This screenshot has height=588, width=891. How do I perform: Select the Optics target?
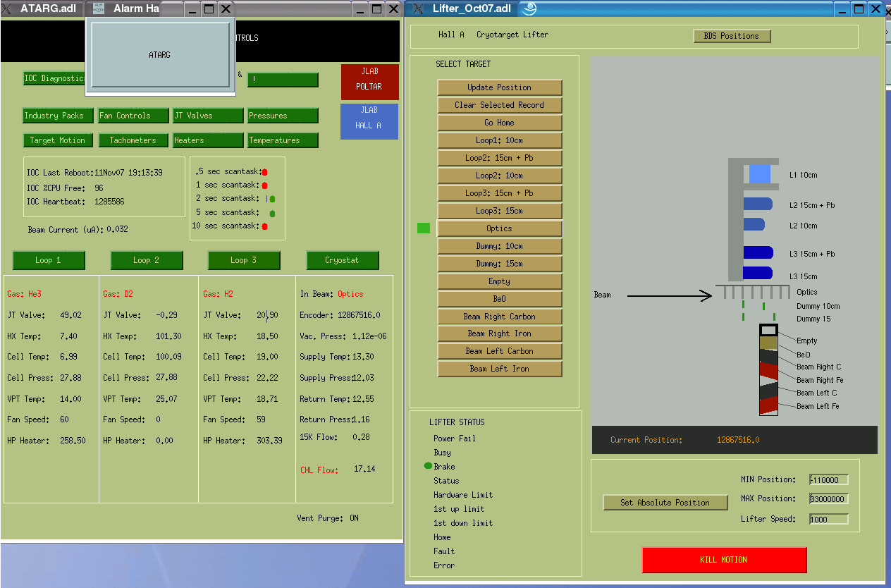[500, 228]
